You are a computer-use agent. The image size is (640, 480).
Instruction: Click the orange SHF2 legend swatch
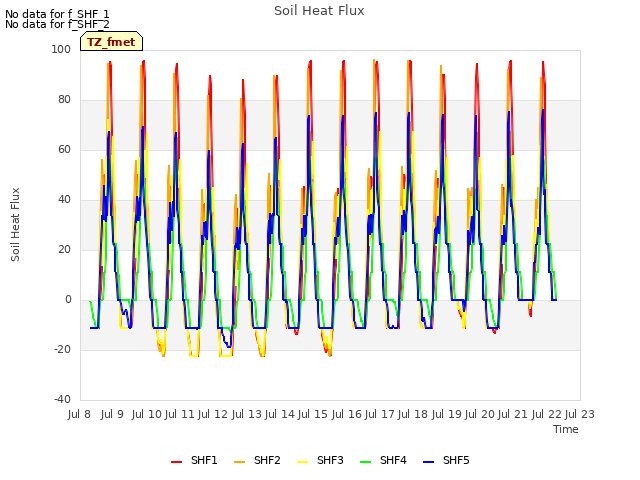tap(240, 462)
